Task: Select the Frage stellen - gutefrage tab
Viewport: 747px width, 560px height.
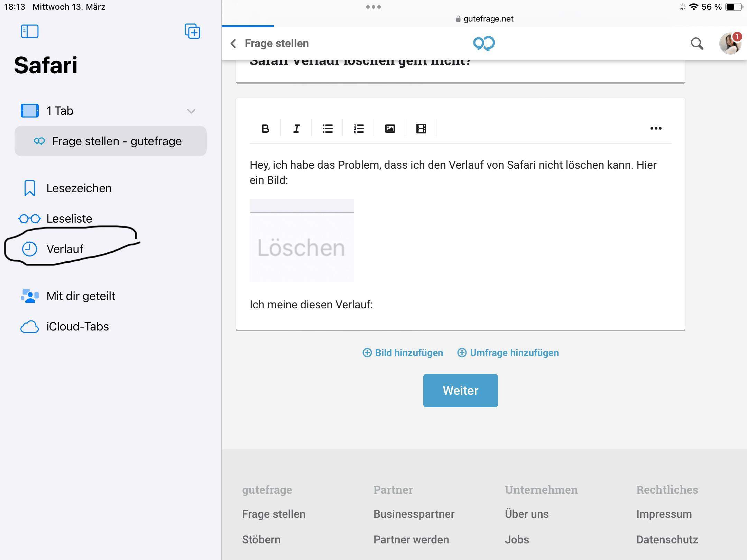Action: pyautogui.click(x=111, y=141)
